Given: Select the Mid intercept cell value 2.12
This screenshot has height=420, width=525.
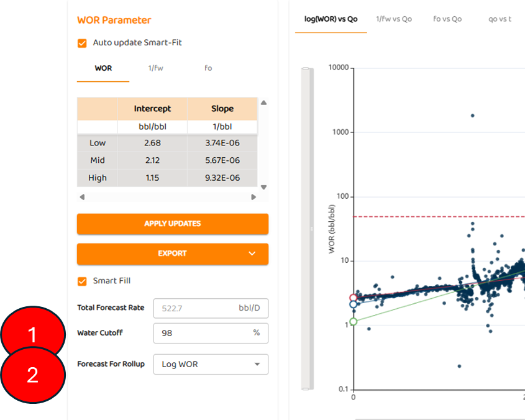Looking at the screenshot, I should click(x=152, y=160).
